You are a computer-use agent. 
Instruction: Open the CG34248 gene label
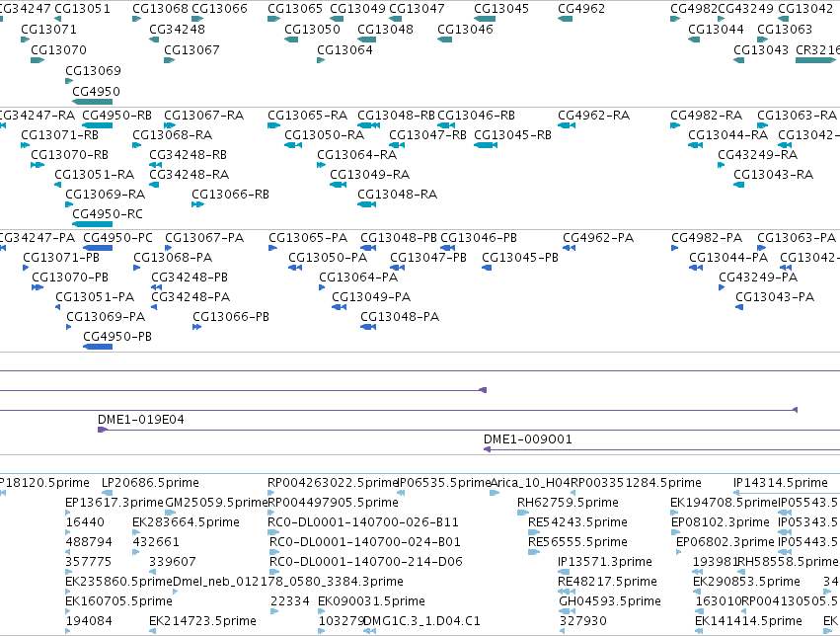coord(177,29)
